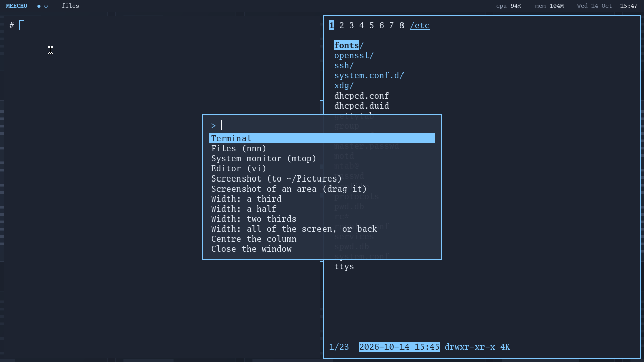Choose Editor (vi) in the launcher
Image resolution: width=644 pixels, height=362 pixels.
point(322,169)
